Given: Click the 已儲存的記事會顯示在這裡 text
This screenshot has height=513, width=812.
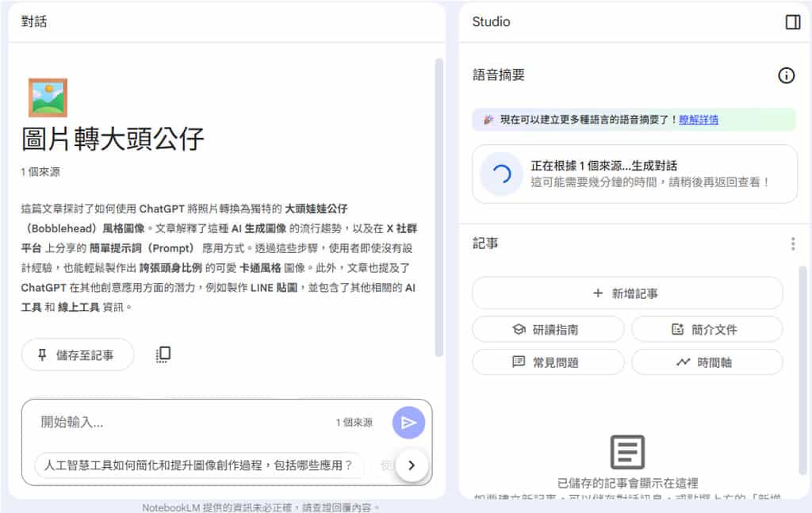Looking at the screenshot, I should (627, 484).
